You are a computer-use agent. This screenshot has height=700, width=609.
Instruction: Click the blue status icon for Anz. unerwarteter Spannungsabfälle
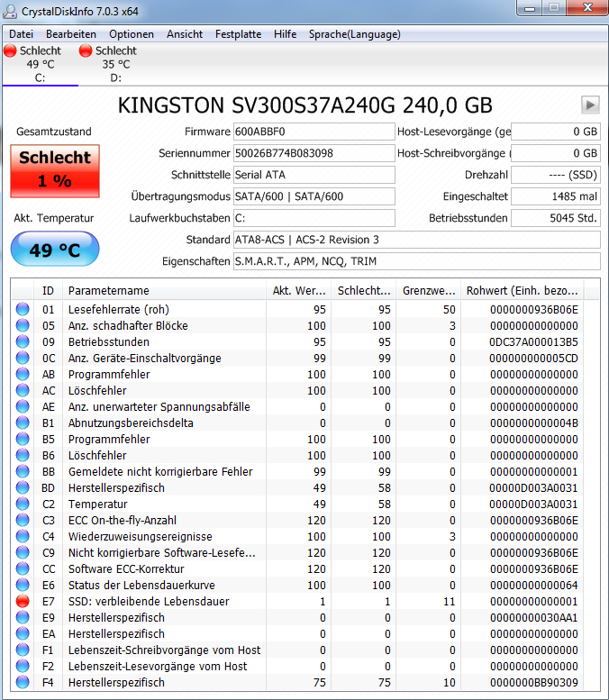(23, 406)
